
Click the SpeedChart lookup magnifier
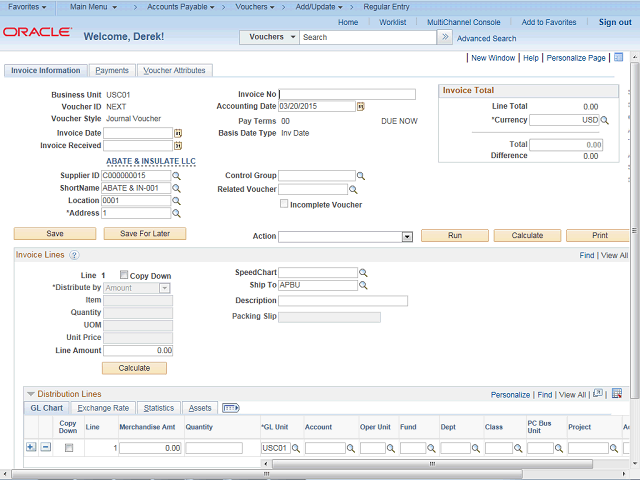tap(363, 273)
